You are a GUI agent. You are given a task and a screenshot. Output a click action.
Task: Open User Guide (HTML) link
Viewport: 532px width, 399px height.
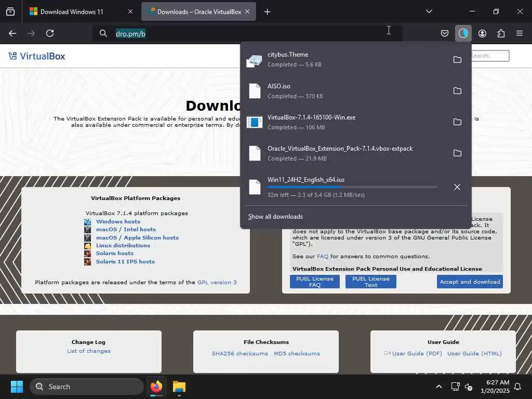(474, 353)
